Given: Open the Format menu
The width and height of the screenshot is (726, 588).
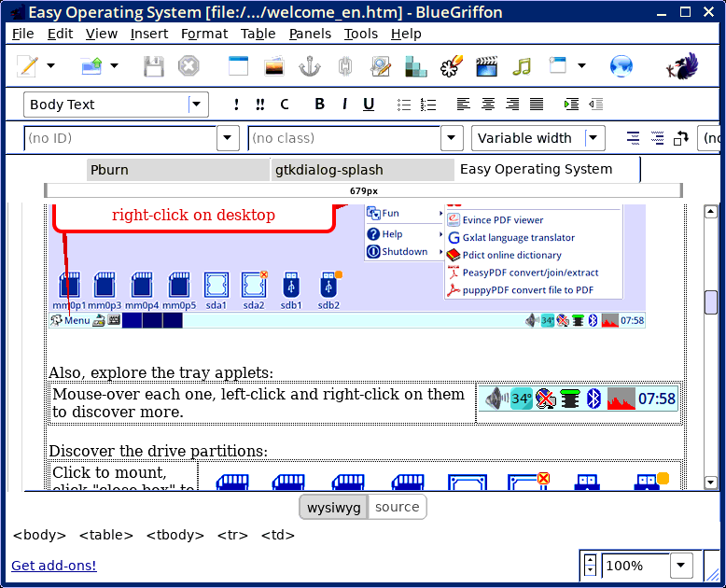Looking at the screenshot, I should (x=204, y=34).
